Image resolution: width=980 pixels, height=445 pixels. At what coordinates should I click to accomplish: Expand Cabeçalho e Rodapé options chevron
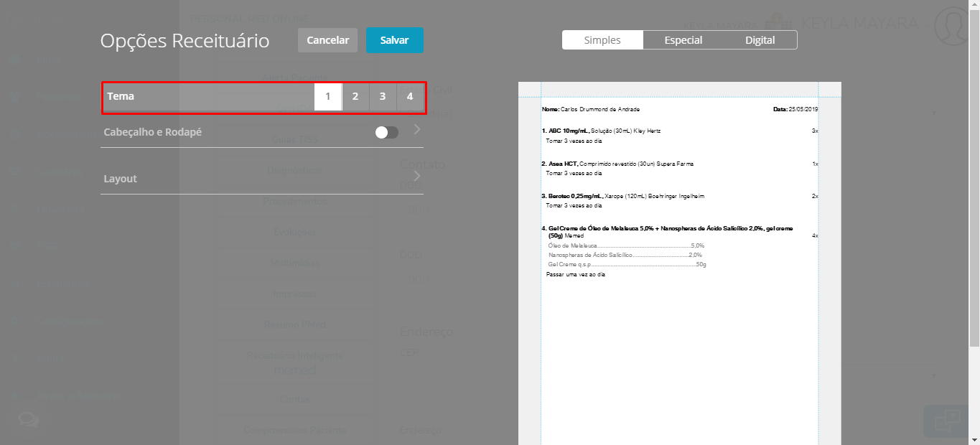coord(417,130)
